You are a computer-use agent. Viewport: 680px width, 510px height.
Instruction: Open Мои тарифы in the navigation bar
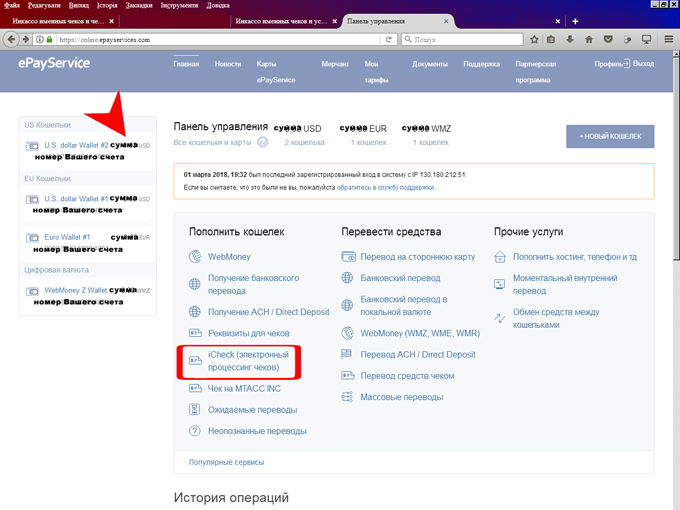(376, 72)
